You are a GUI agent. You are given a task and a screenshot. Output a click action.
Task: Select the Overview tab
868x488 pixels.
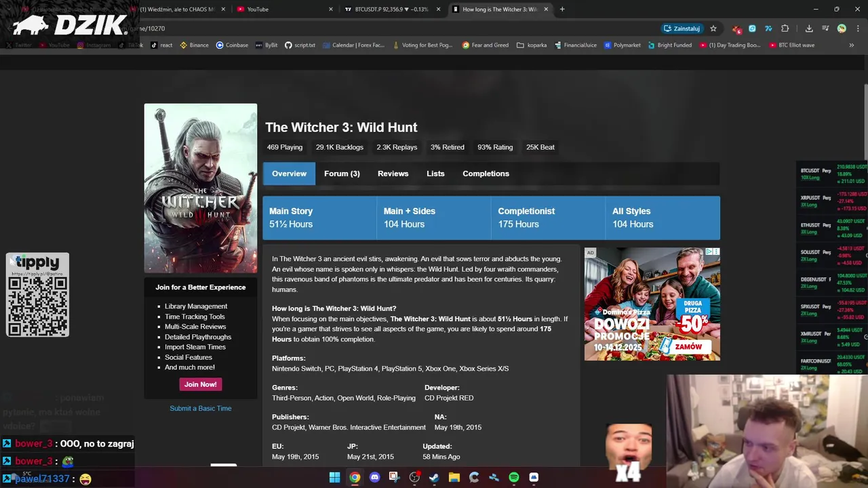pos(289,174)
